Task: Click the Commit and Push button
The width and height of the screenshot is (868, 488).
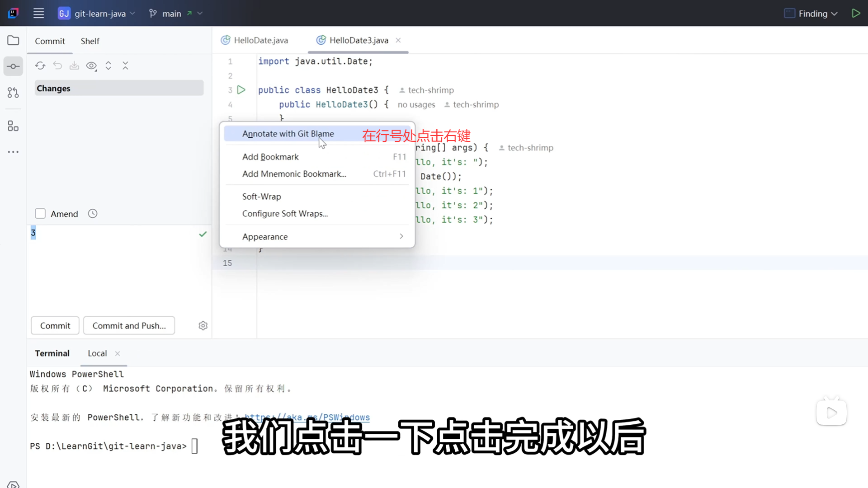Action: click(129, 326)
